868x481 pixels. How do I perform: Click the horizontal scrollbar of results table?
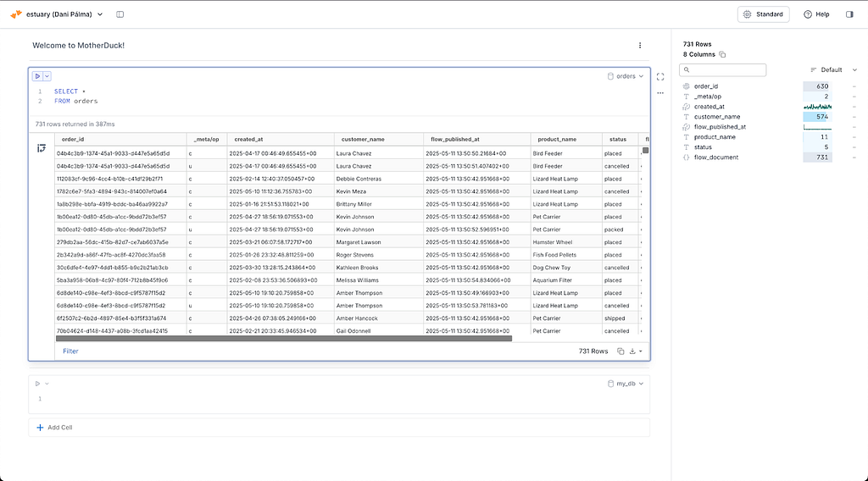click(x=284, y=339)
